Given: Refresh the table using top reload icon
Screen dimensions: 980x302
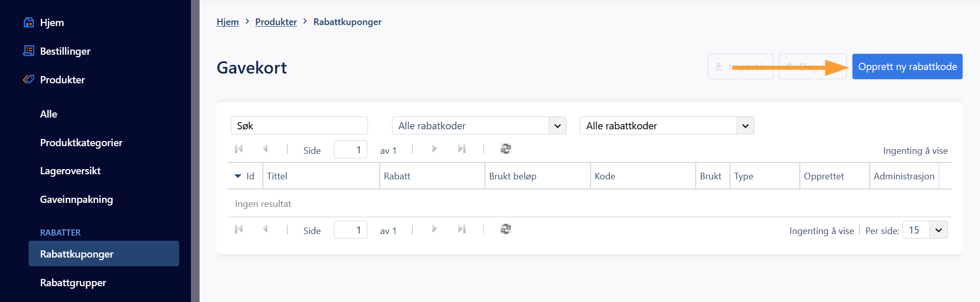Looking at the screenshot, I should [x=506, y=149].
